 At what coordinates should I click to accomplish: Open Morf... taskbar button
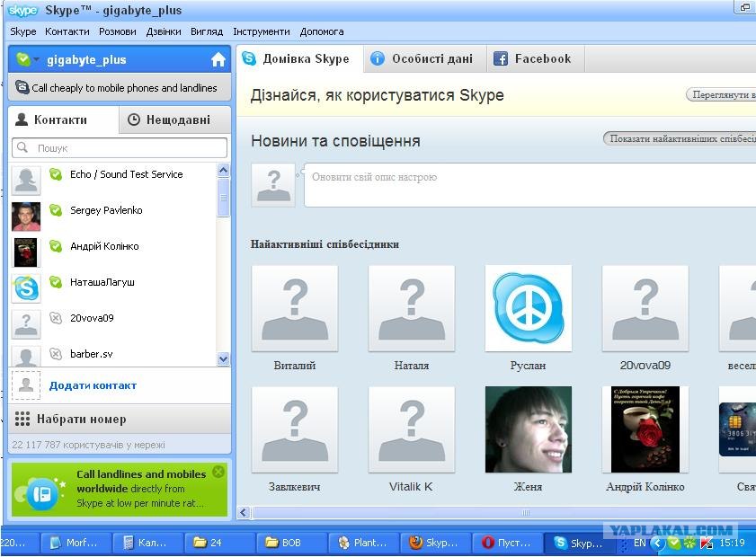(76, 543)
